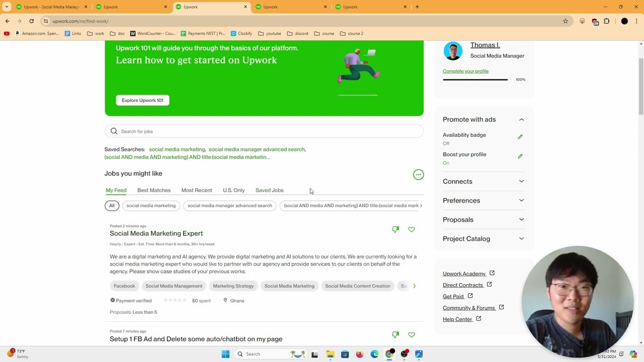Switch to the U.S. Only tab
The image size is (644, 362).
[234, 191]
